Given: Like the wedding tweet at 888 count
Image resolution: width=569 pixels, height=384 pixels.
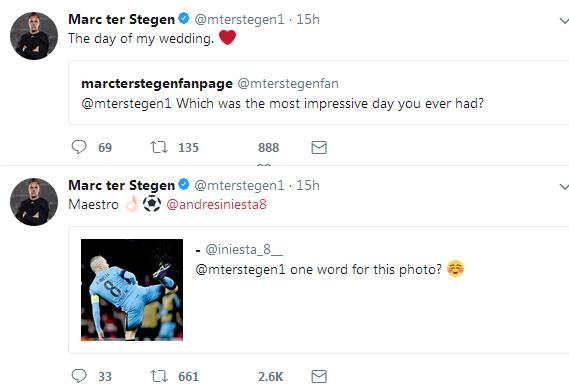Looking at the screenshot, I should [x=269, y=147].
